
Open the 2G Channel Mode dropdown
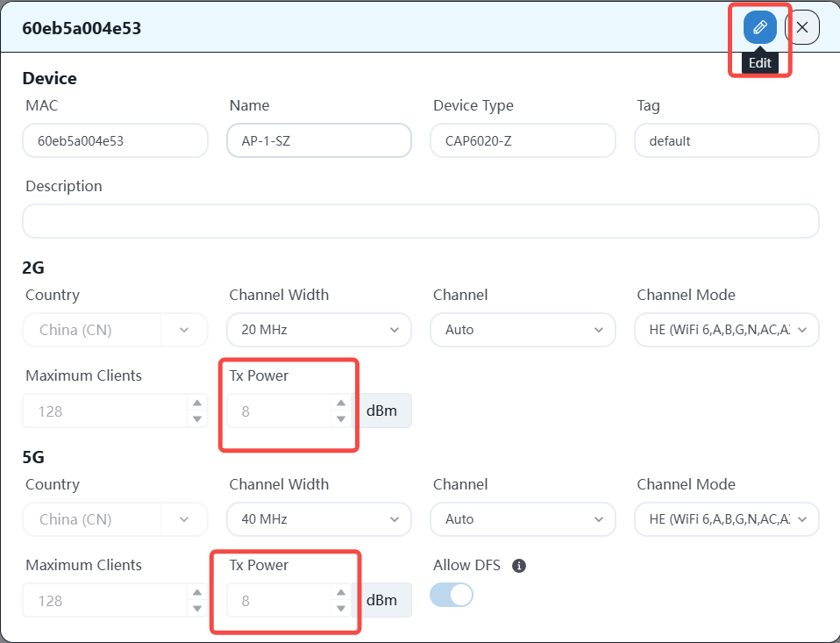coord(726,330)
